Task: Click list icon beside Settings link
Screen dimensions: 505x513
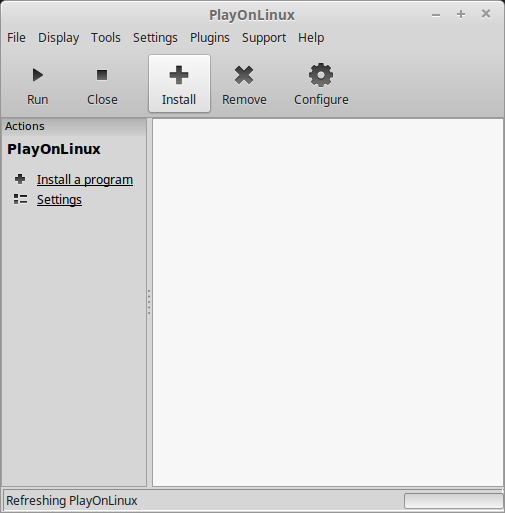Action: point(20,199)
